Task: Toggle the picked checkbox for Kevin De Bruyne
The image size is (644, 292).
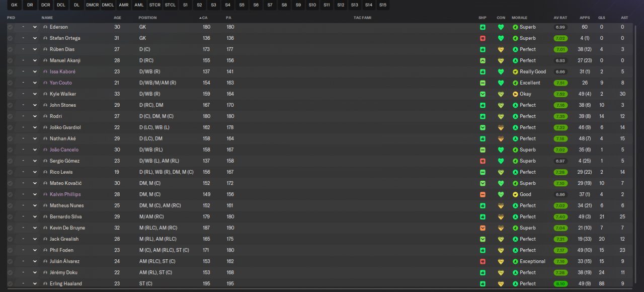Action: 10,228
